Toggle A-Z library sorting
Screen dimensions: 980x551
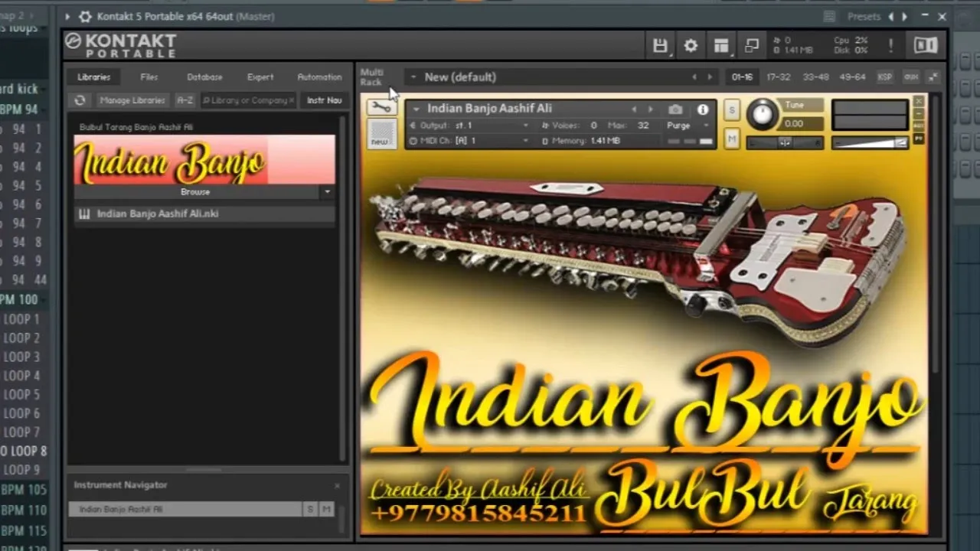coord(185,100)
